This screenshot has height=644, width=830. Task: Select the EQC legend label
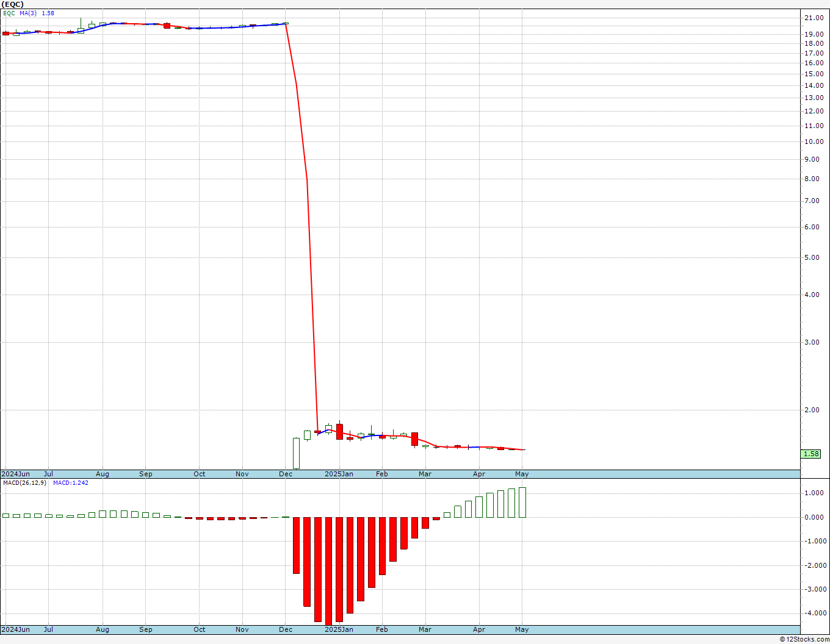(x=9, y=13)
